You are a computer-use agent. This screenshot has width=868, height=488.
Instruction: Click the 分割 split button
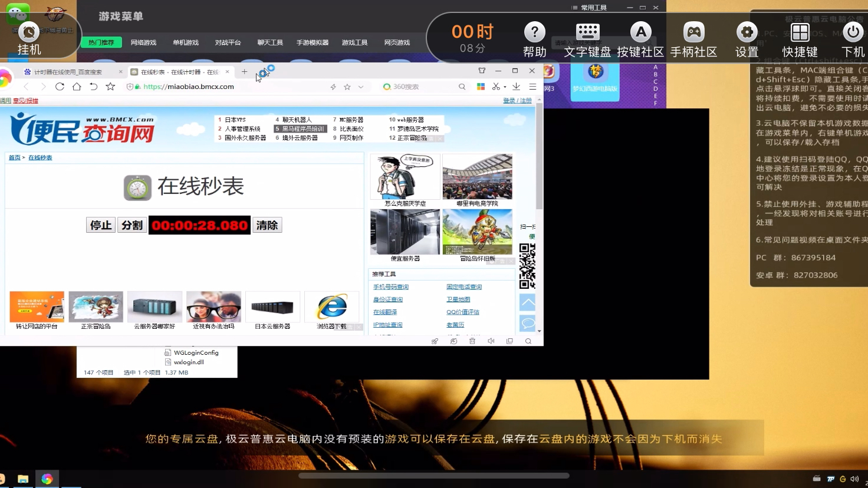coord(131,225)
